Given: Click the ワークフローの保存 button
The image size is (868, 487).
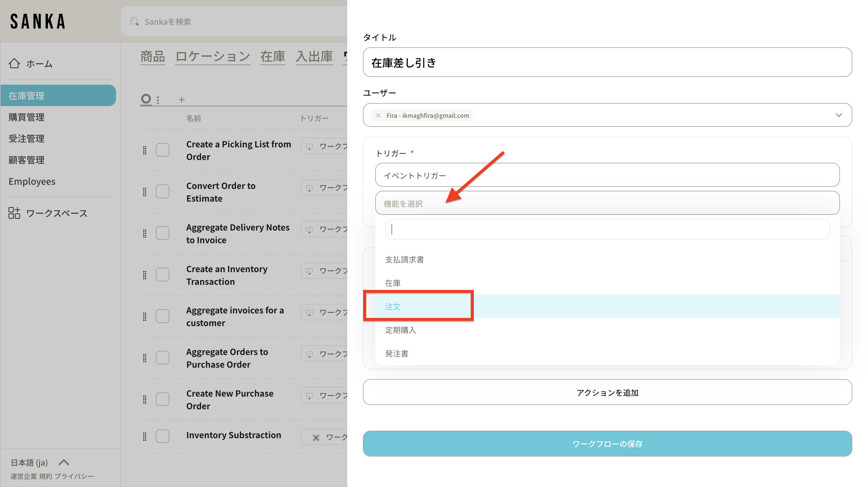Looking at the screenshot, I should click(x=607, y=444).
